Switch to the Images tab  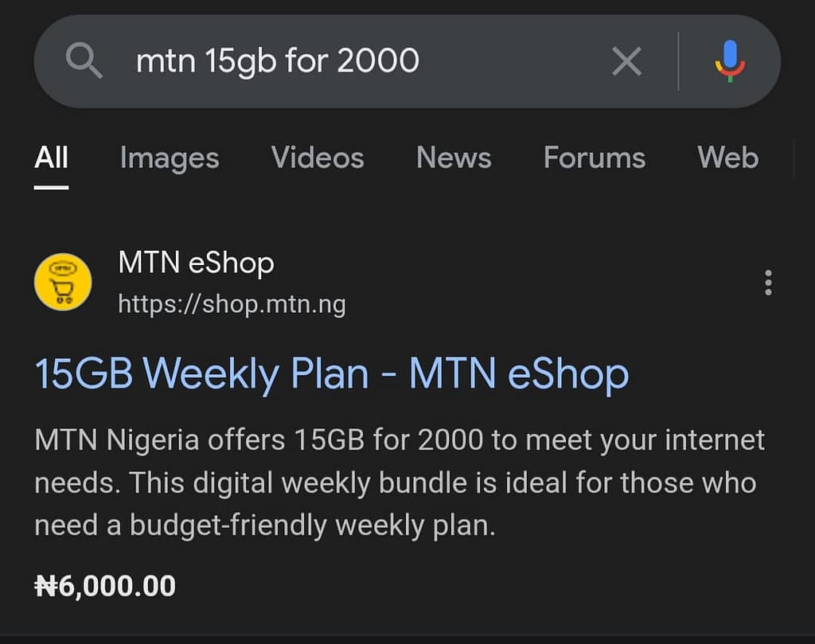point(169,158)
